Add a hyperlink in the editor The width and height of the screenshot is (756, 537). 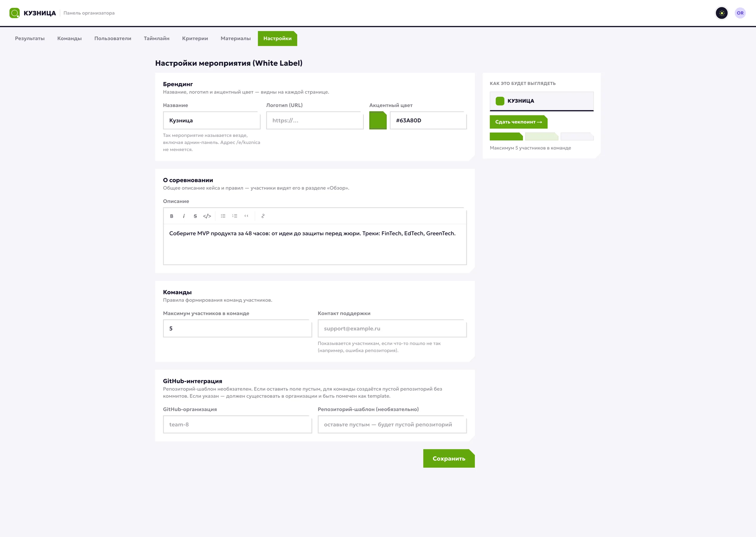click(x=263, y=216)
